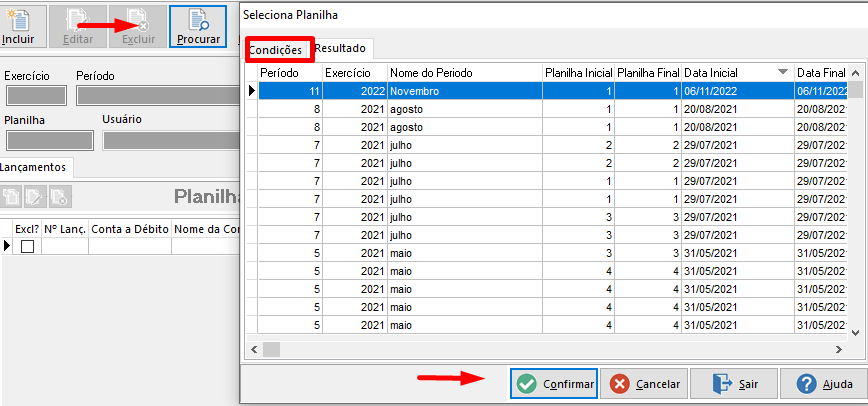
Task: Open the Lançamentos tab
Action: click(35, 167)
